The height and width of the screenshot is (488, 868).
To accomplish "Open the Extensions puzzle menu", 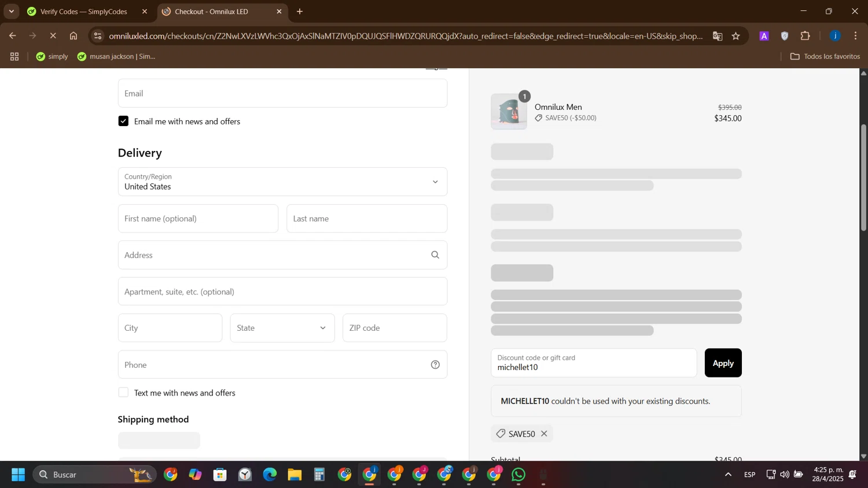I will (x=806, y=36).
